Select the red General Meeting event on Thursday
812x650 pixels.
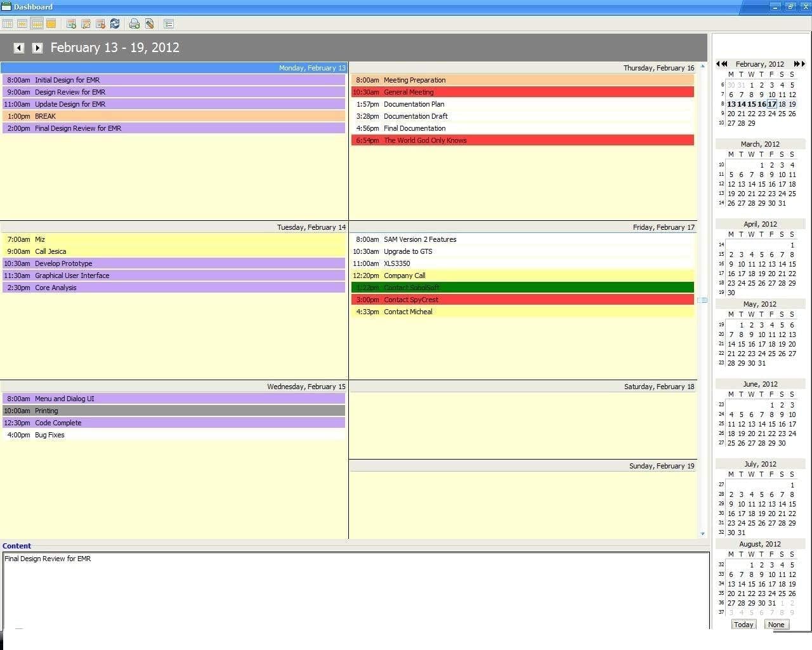coord(523,91)
